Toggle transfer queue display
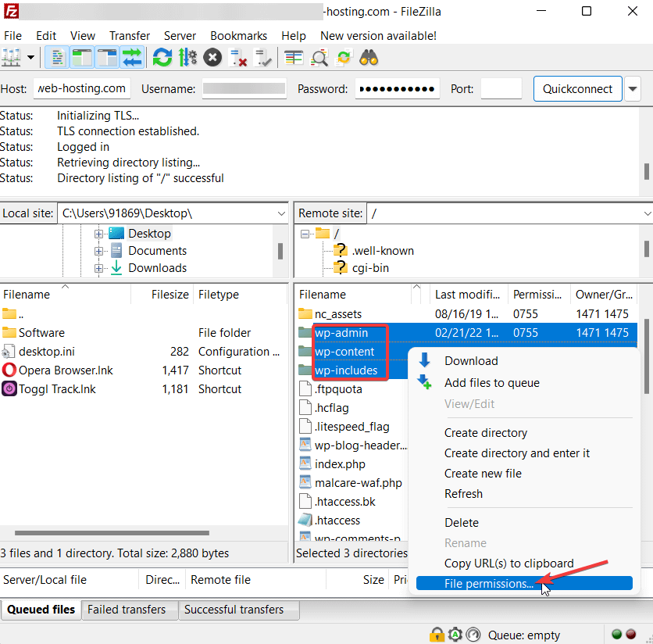Image resolution: width=653 pixels, height=644 pixels. tap(132, 57)
